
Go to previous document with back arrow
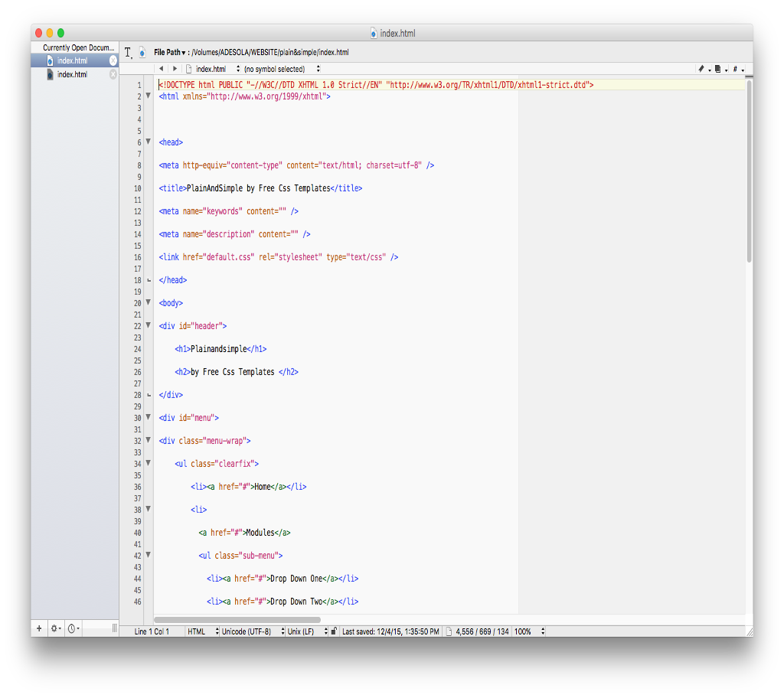point(161,69)
